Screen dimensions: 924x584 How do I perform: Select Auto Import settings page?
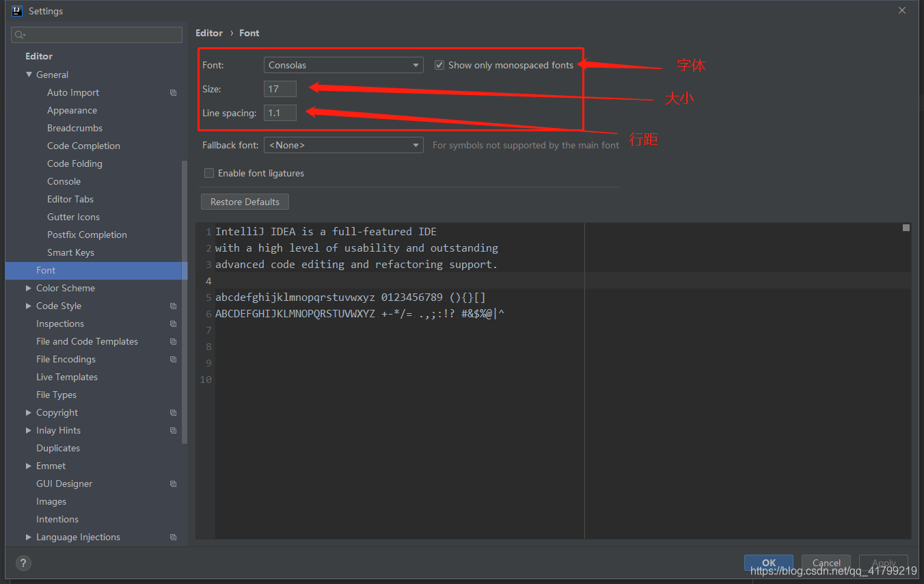[x=73, y=92]
